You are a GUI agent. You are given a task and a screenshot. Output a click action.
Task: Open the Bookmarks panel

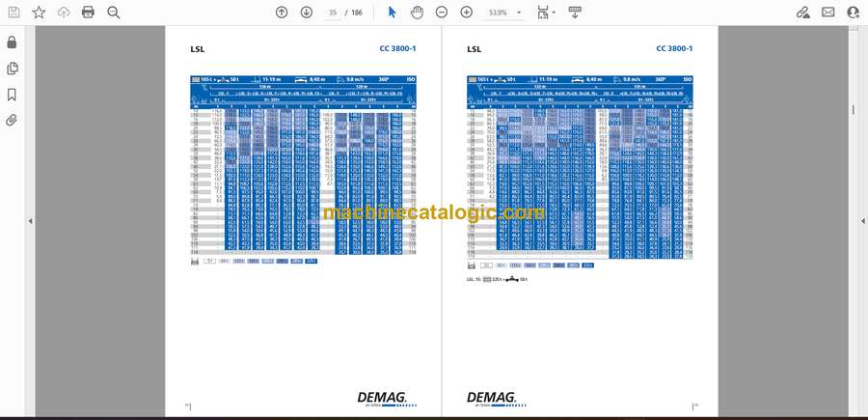tap(12, 95)
